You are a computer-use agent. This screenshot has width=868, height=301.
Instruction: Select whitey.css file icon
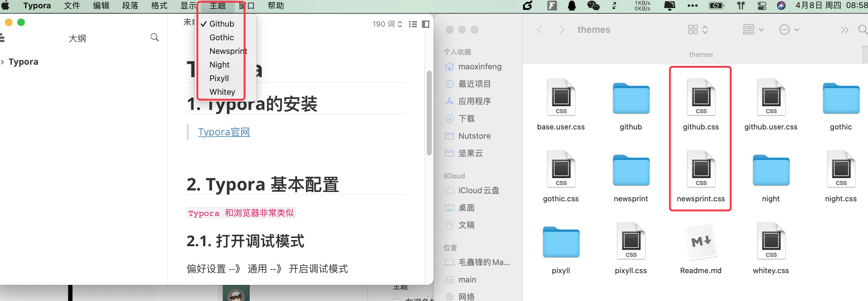pyautogui.click(x=771, y=240)
